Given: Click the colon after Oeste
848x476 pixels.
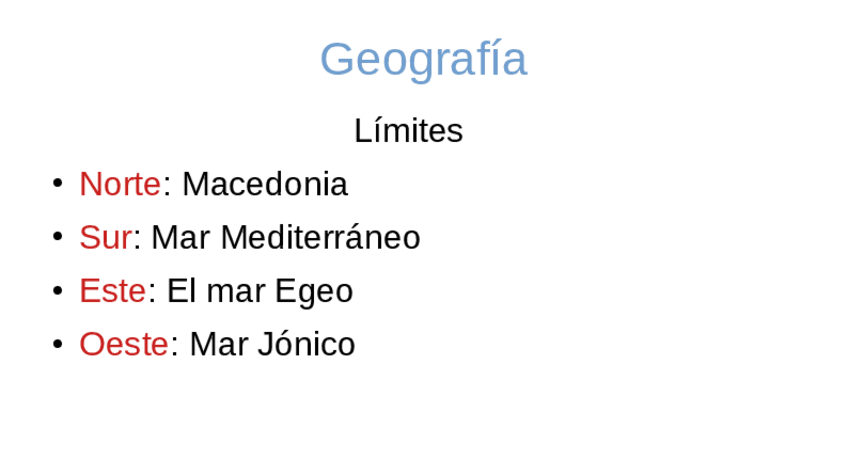Looking at the screenshot, I should coord(174,346).
